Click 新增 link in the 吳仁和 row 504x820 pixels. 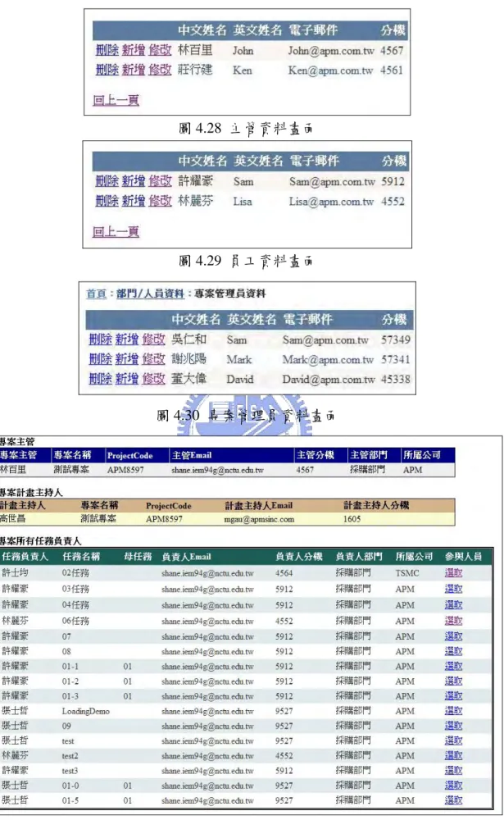pos(127,339)
